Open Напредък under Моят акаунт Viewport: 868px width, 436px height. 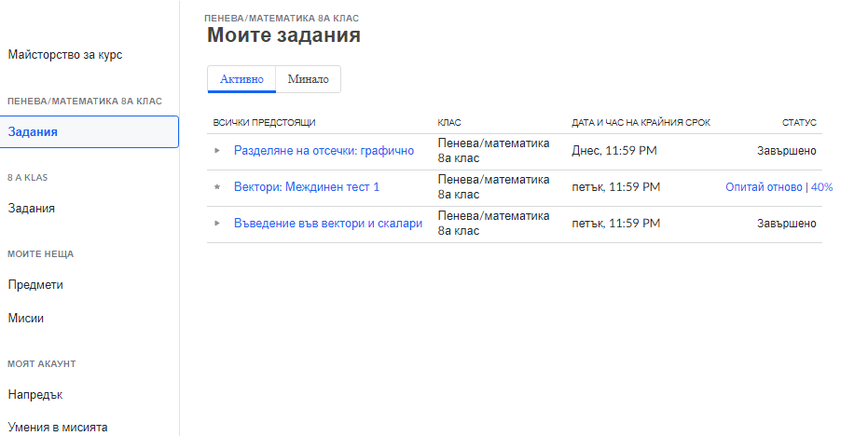[35, 395]
